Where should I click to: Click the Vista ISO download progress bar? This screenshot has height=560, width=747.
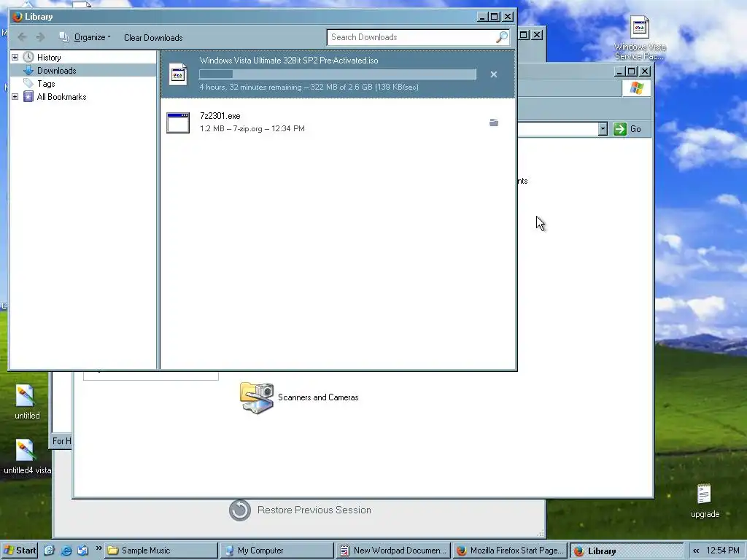(x=337, y=74)
